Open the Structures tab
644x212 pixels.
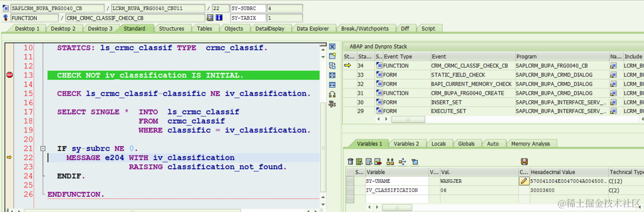point(171,29)
